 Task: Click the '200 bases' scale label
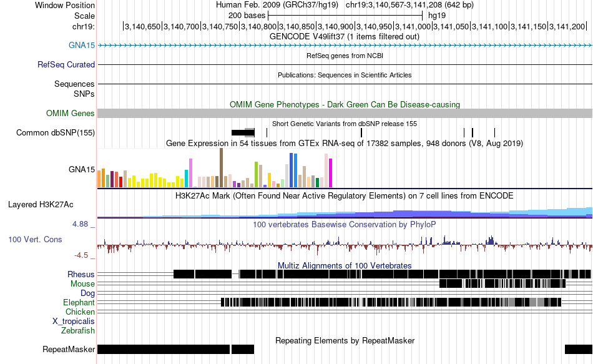(247, 16)
